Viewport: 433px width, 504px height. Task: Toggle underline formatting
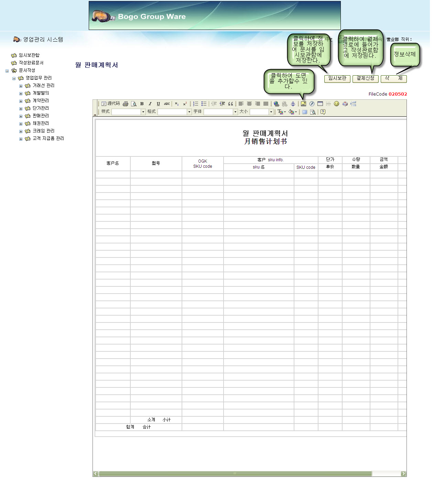pos(158,104)
